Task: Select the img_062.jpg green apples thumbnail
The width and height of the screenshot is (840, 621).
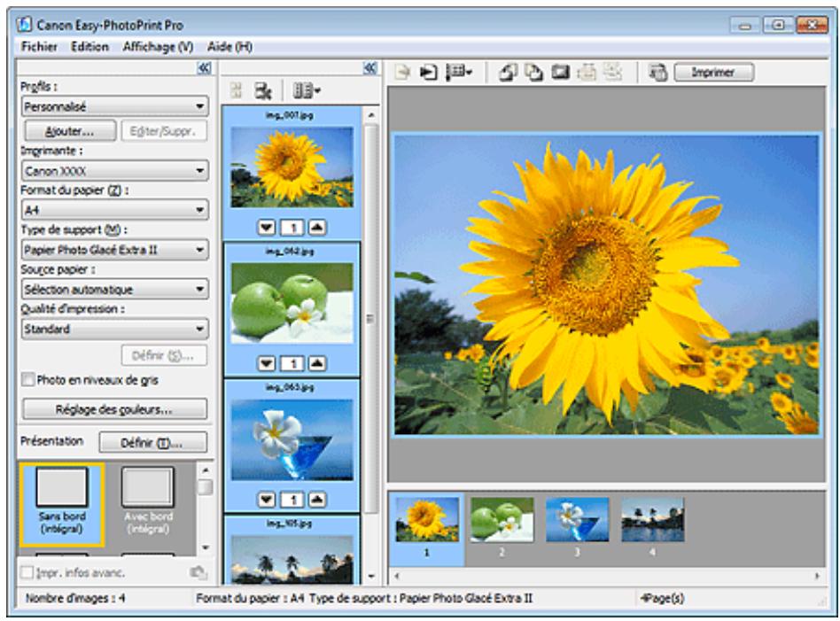Action: [292, 303]
